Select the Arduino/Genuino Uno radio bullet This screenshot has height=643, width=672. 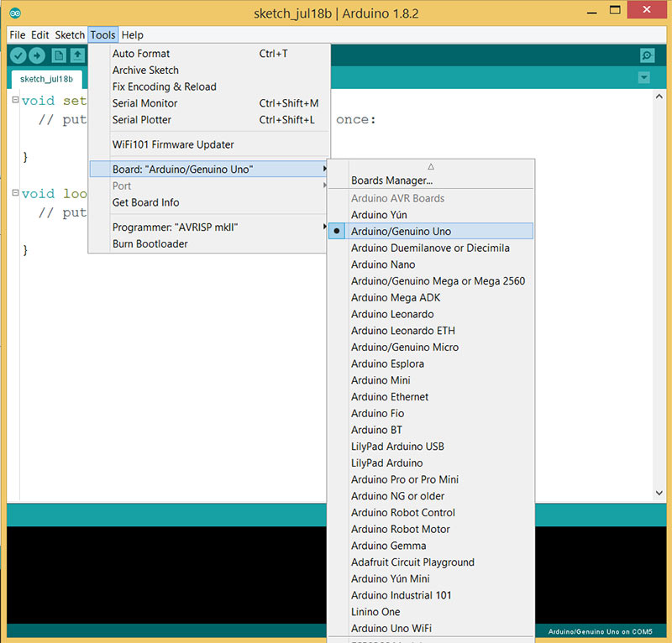(336, 231)
